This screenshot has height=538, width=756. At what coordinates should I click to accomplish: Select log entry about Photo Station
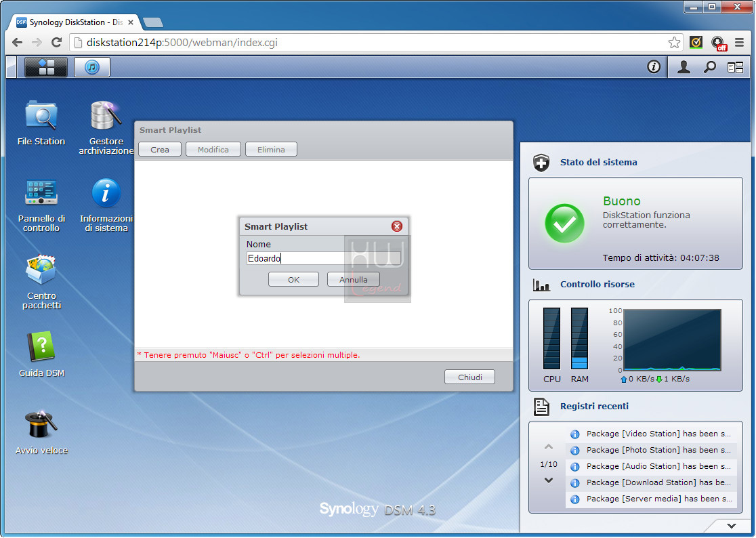651,451
